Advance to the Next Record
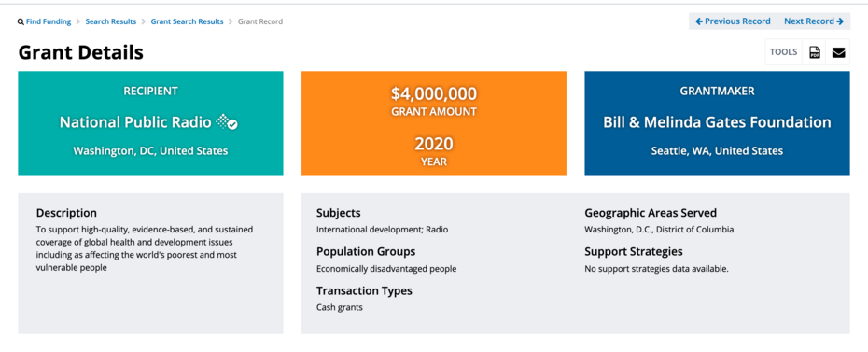 [814, 21]
